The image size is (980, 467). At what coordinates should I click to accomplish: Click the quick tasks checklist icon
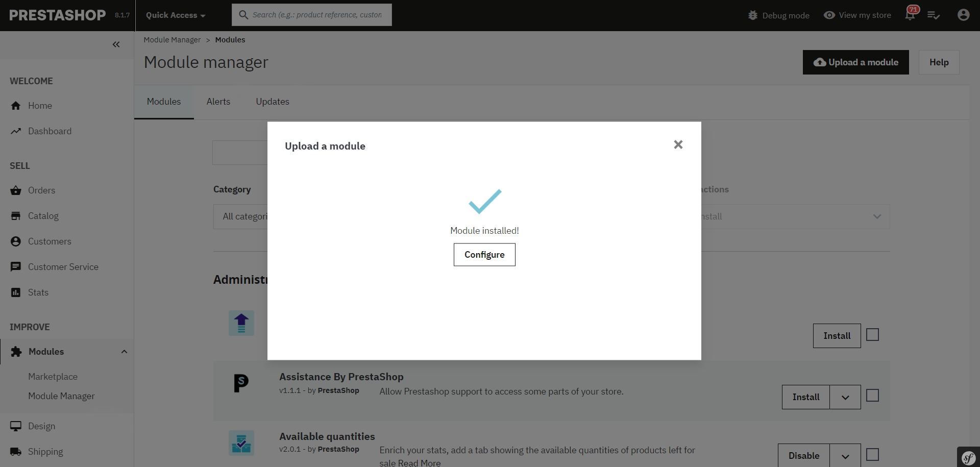[934, 15]
